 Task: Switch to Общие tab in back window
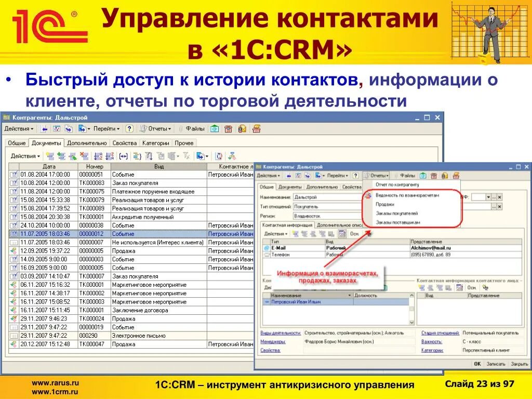coord(17,143)
